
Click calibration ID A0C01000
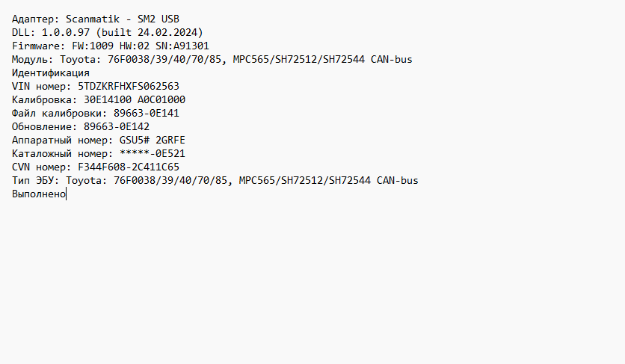tap(161, 100)
